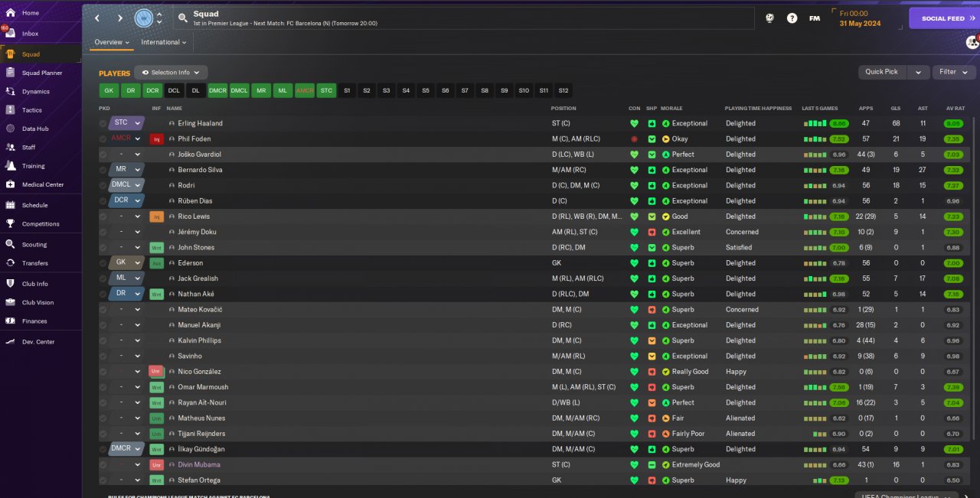Open the help question mark icon
Screen dimensions: 980x498
(x=792, y=18)
